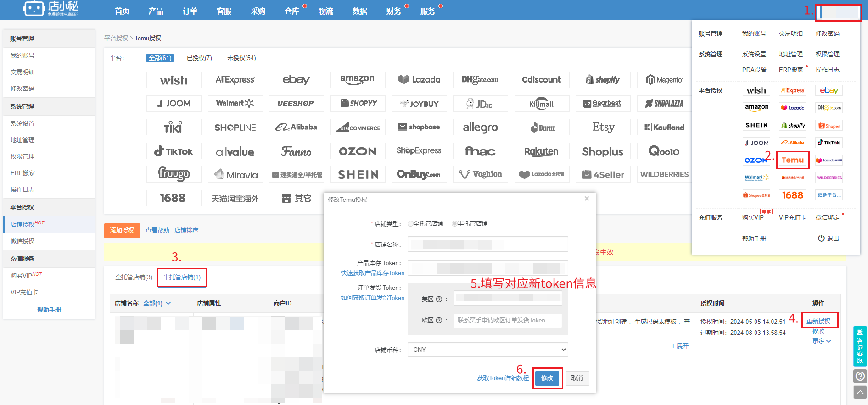Filter platforms by 未授权(54)

(241, 58)
